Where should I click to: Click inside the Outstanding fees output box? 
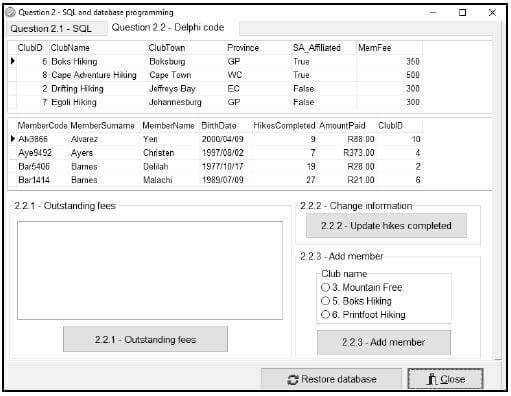[x=150, y=270]
